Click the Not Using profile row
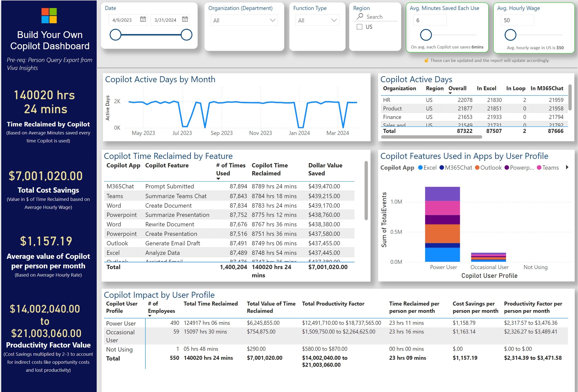The height and width of the screenshot is (392, 578). [336, 349]
